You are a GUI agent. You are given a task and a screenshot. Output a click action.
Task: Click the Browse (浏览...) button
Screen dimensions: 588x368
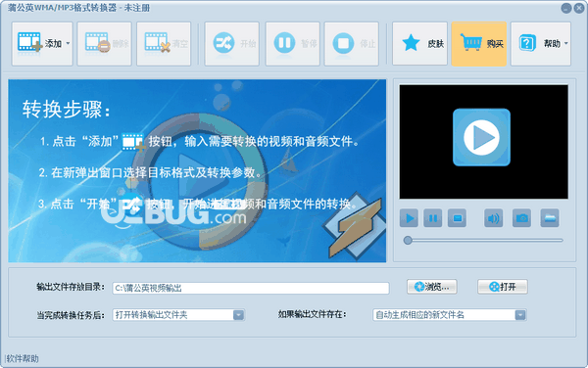pyautogui.click(x=432, y=287)
